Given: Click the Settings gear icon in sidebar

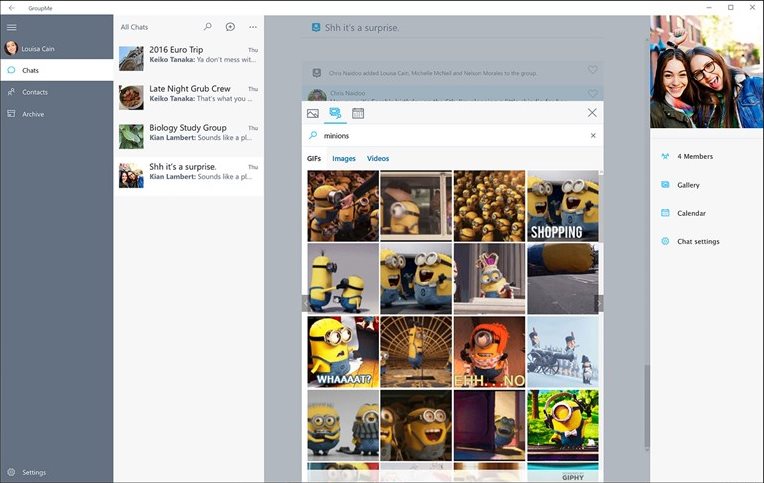Looking at the screenshot, I should 11,472.
